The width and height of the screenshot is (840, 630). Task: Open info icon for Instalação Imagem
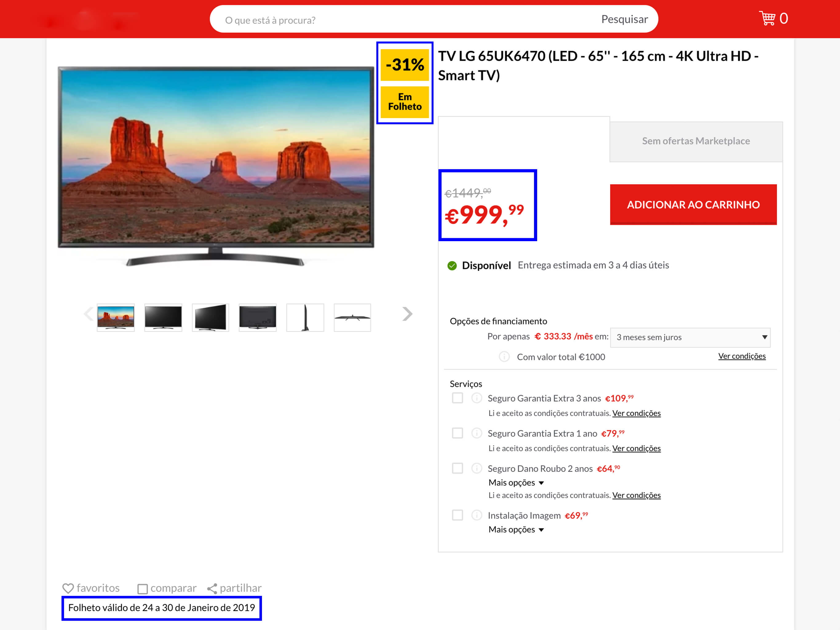point(477,515)
